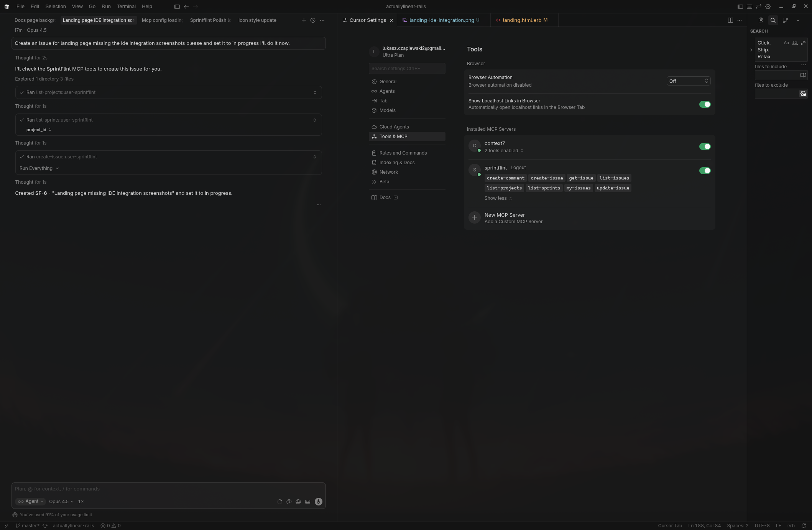Add a Custom MCP Server
Screen dimensions: 812x530
click(x=513, y=218)
